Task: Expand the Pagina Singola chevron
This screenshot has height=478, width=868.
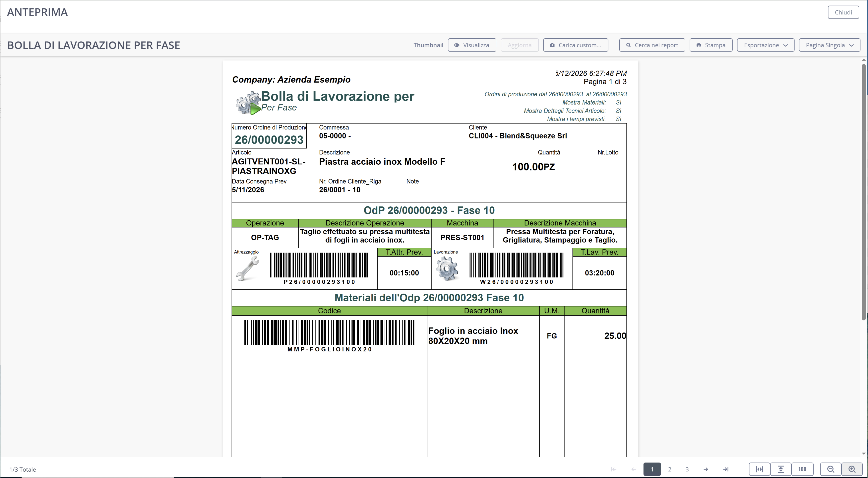Action: pyautogui.click(x=852, y=45)
